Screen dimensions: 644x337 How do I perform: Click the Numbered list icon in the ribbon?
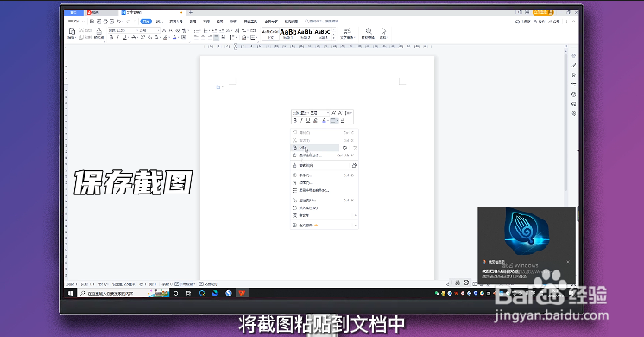click(x=205, y=30)
